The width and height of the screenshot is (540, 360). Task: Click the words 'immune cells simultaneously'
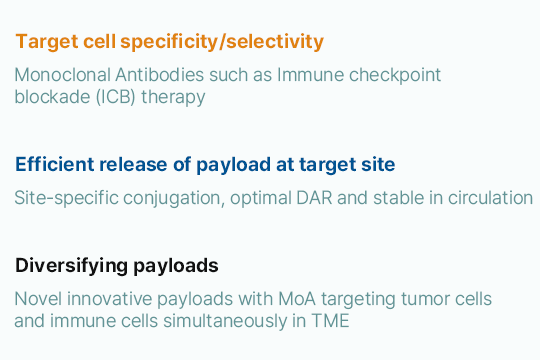(168, 321)
